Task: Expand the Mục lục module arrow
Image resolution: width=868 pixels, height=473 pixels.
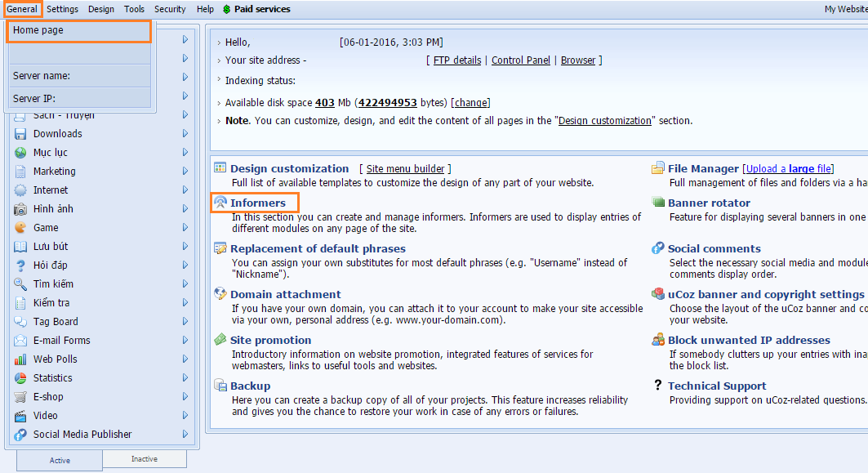Action: click(185, 152)
